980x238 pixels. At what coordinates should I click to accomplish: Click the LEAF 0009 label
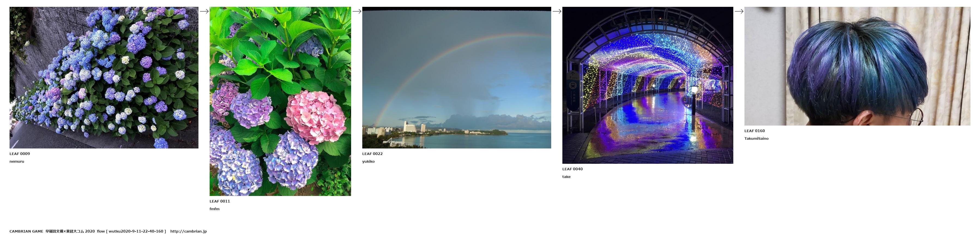coord(20,154)
